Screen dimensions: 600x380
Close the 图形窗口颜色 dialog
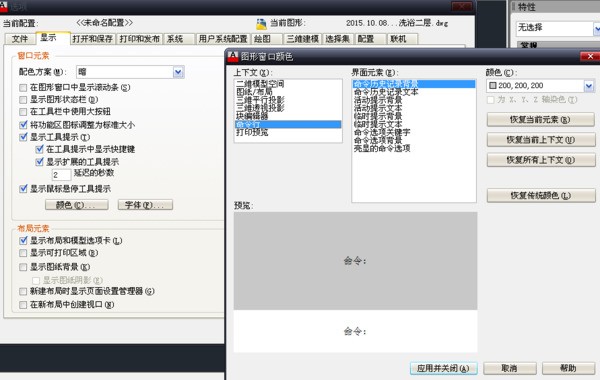(x=590, y=56)
